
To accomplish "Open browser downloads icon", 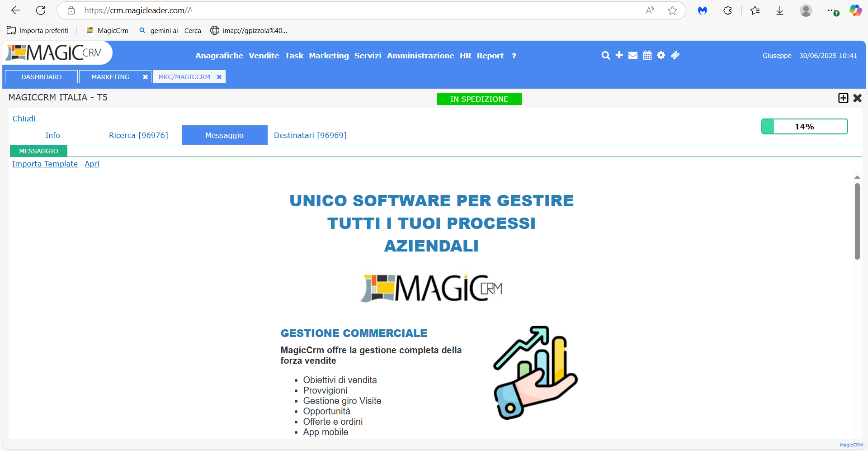I will (x=780, y=10).
